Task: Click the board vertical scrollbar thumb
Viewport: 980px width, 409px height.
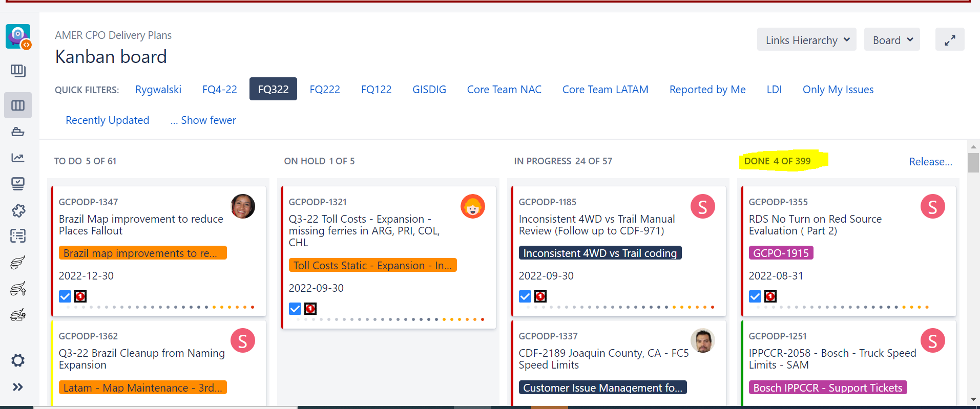Action: pyautogui.click(x=973, y=163)
